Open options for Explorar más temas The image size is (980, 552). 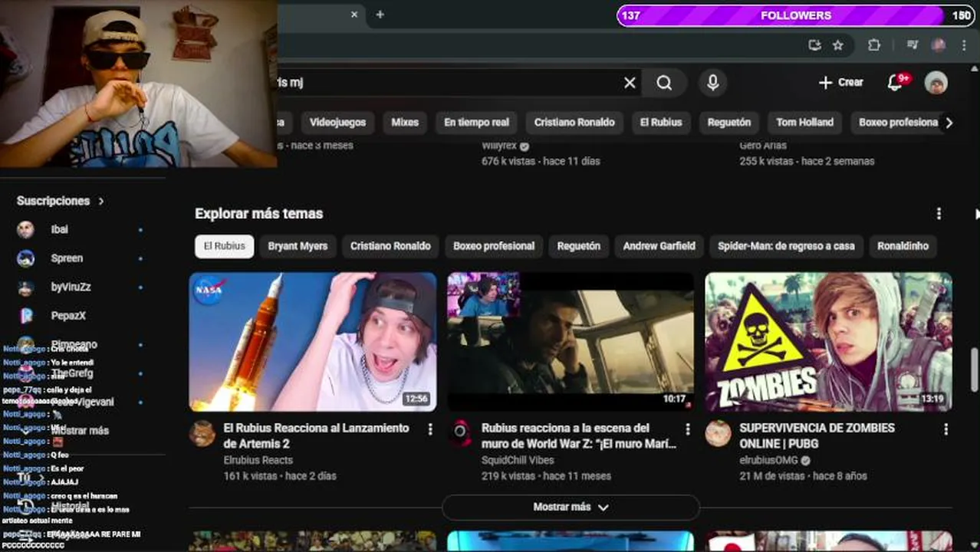[x=939, y=214]
